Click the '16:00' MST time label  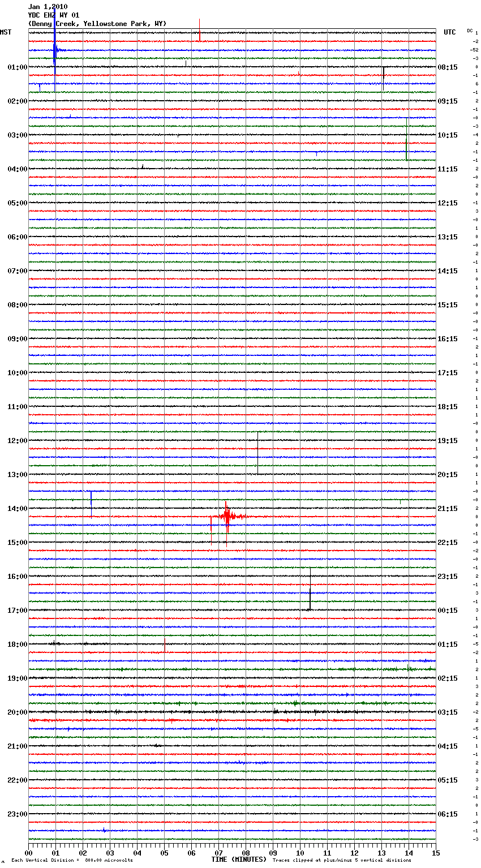coord(18,577)
